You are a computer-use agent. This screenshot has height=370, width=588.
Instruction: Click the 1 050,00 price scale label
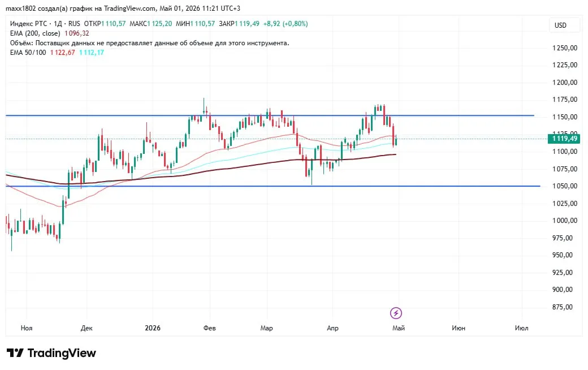point(565,186)
